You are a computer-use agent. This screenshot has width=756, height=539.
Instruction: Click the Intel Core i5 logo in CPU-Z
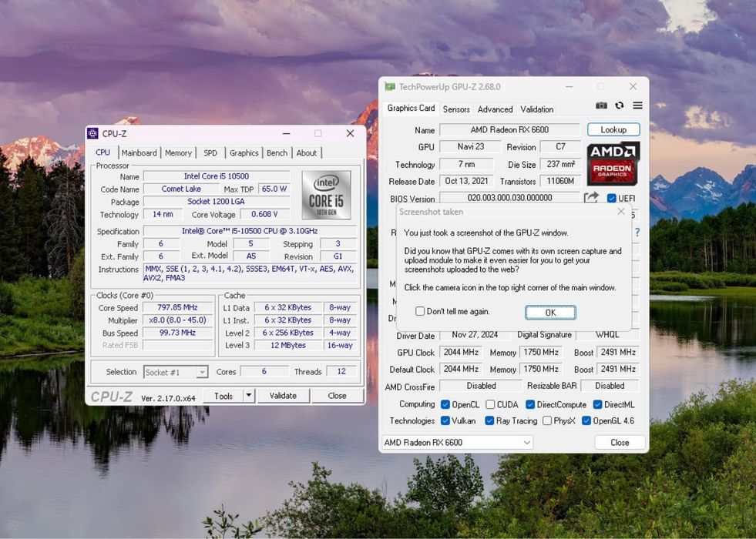pyautogui.click(x=327, y=195)
